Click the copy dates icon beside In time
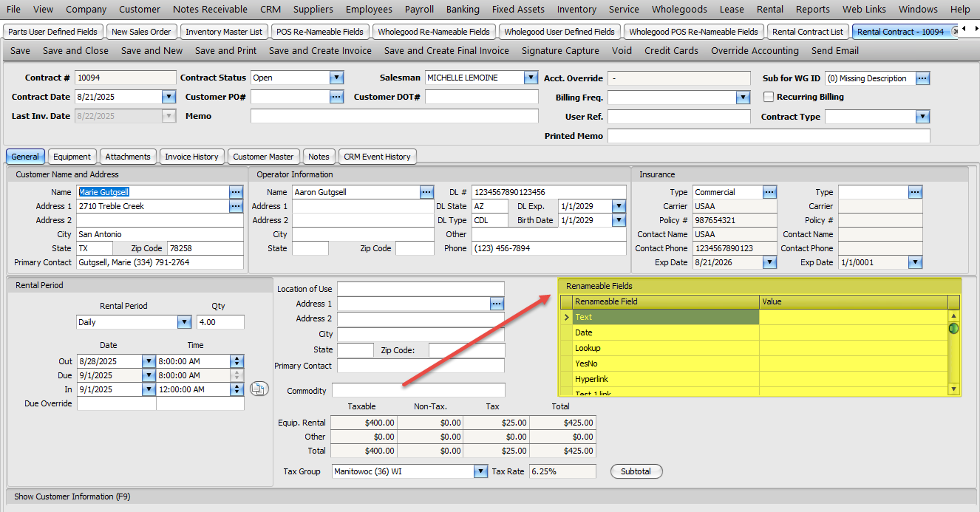Viewport: 980px width, 512px height. click(x=258, y=389)
